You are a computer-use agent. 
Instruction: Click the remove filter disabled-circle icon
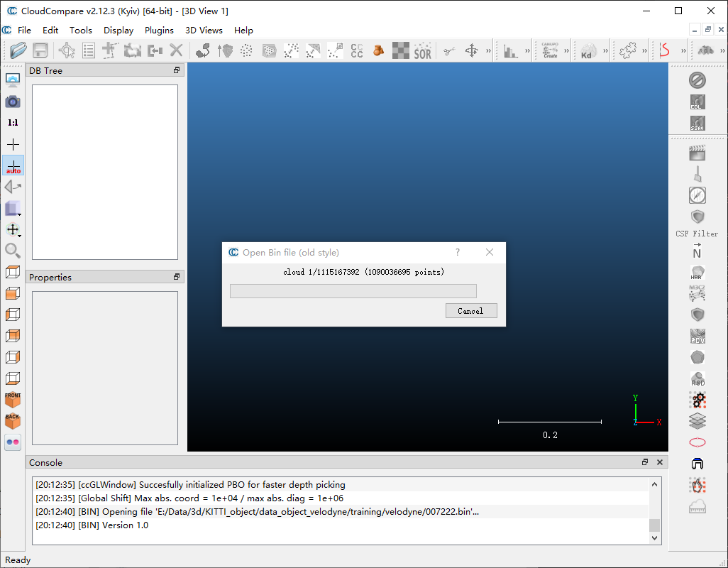pos(697,80)
